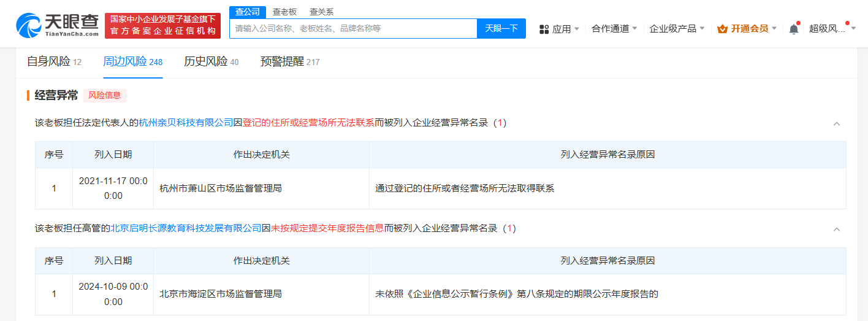The width and height of the screenshot is (868, 321).
Task: Click the 风险信息 tag
Action: click(x=105, y=95)
